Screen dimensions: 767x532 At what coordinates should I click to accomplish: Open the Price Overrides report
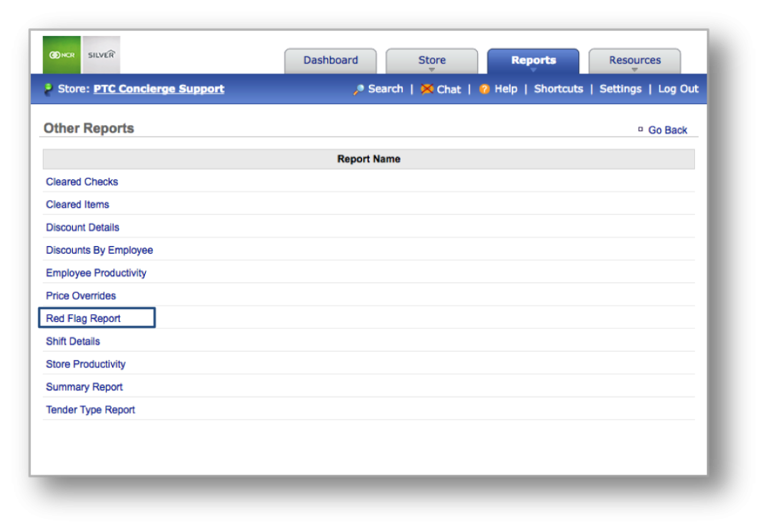pos(81,296)
